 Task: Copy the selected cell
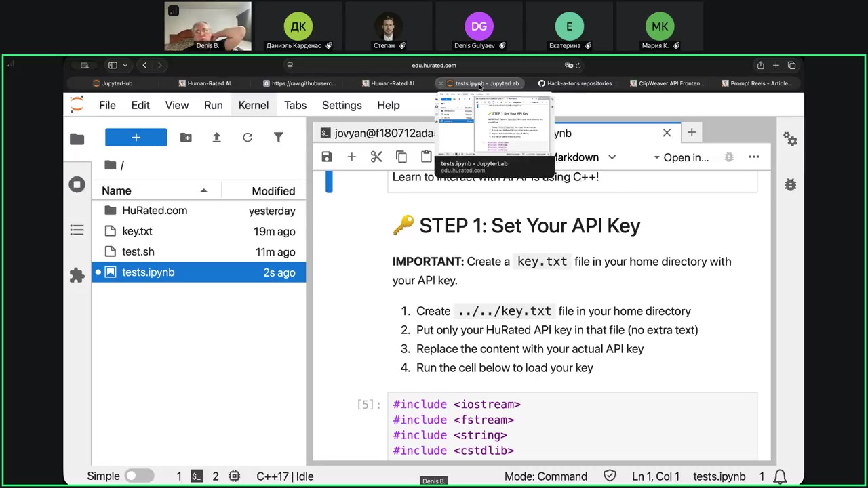point(401,157)
